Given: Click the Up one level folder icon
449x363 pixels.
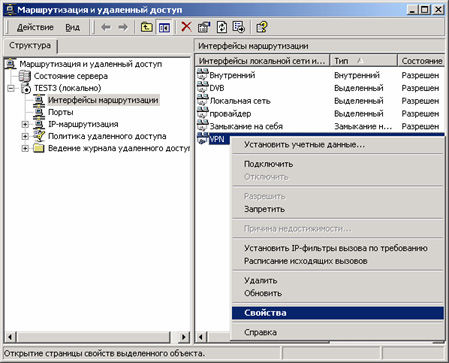Looking at the screenshot, I should pyautogui.click(x=146, y=27).
